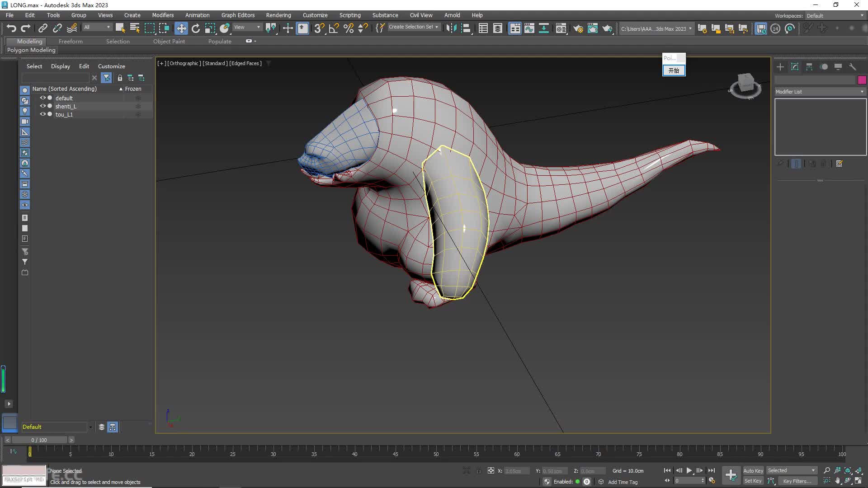This screenshot has height=488, width=868.
Task: Expand the ribbon options arrow after Populate
Action: (x=255, y=41)
